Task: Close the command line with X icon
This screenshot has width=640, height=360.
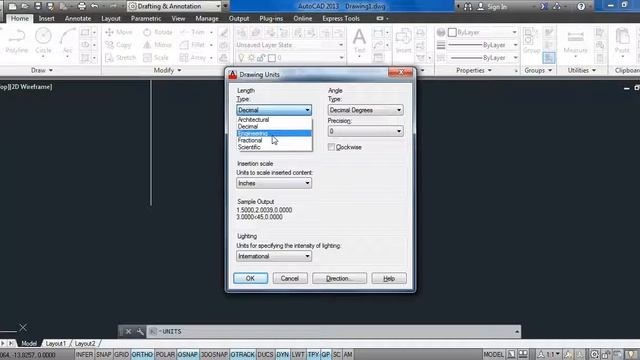Action: (128, 331)
